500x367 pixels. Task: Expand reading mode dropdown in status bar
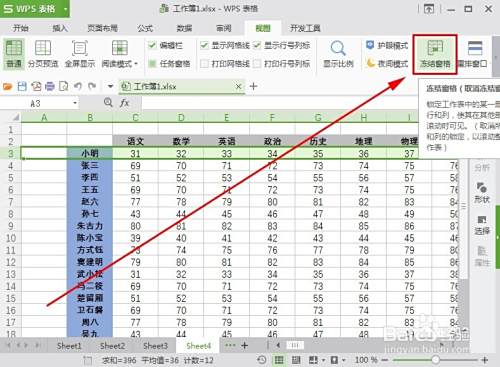tap(323, 360)
